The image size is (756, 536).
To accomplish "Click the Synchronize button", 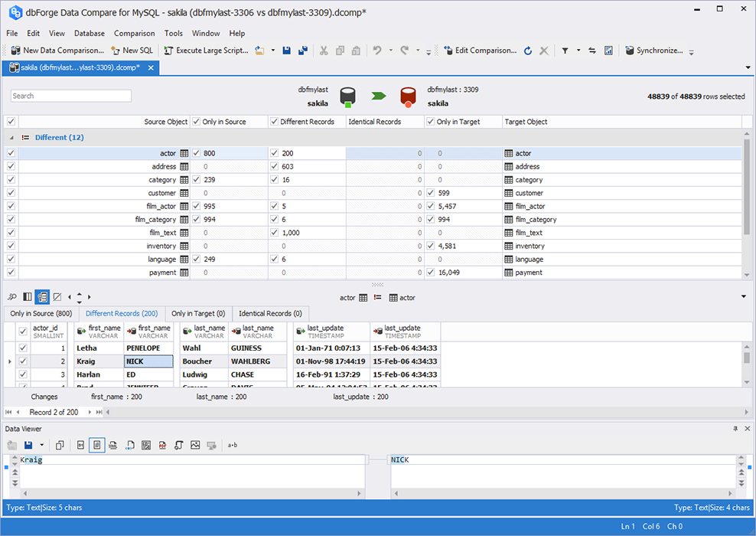I will coord(653,51).
